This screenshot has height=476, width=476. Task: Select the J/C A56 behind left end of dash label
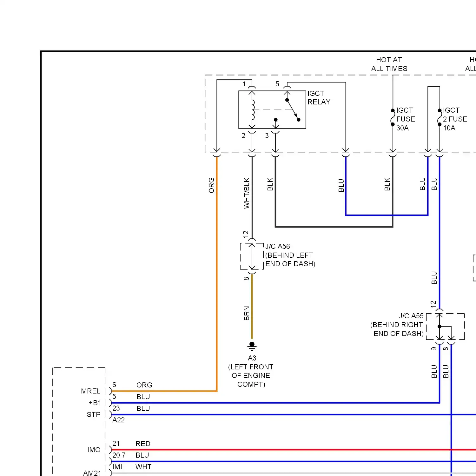[x=290, y=255]
